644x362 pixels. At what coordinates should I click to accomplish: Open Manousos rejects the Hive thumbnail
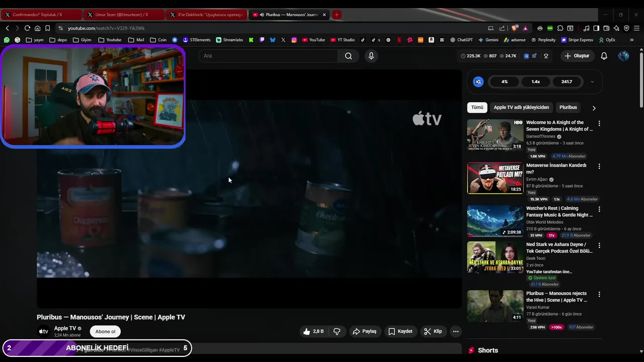point(495,306)
